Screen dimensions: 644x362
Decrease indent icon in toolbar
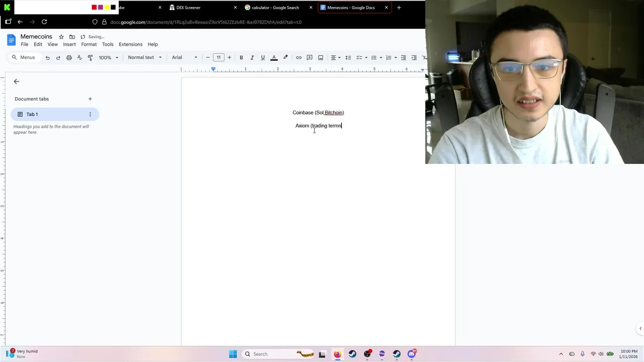tap(404, 57)
